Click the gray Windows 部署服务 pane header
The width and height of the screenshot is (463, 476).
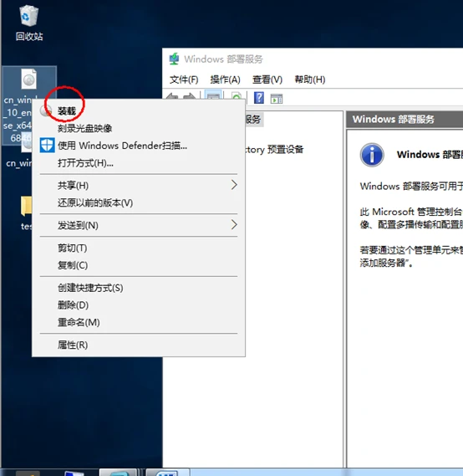coord(404,119)
